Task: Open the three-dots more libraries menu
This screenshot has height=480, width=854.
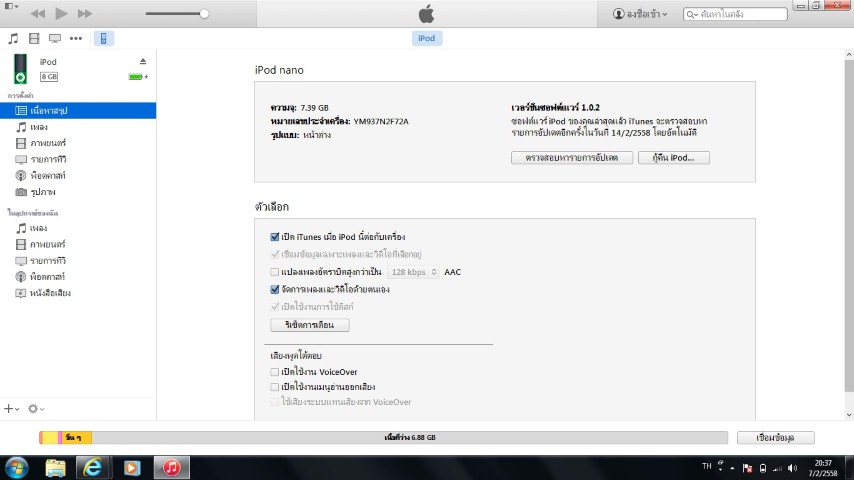Action: click(x=76, y=39)
